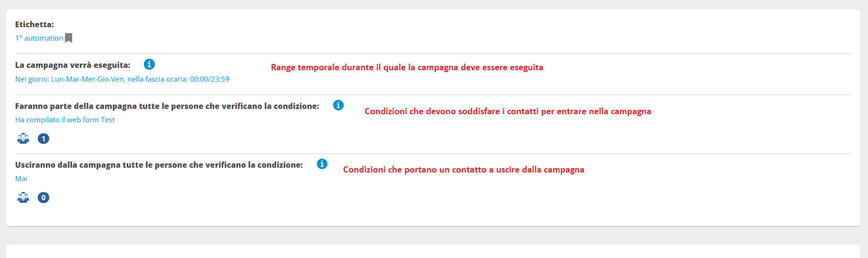This screenshot has width=868, height=258.
Task: Click the Usciranno dalla campagna heading
Action: [x=159, y=165]
